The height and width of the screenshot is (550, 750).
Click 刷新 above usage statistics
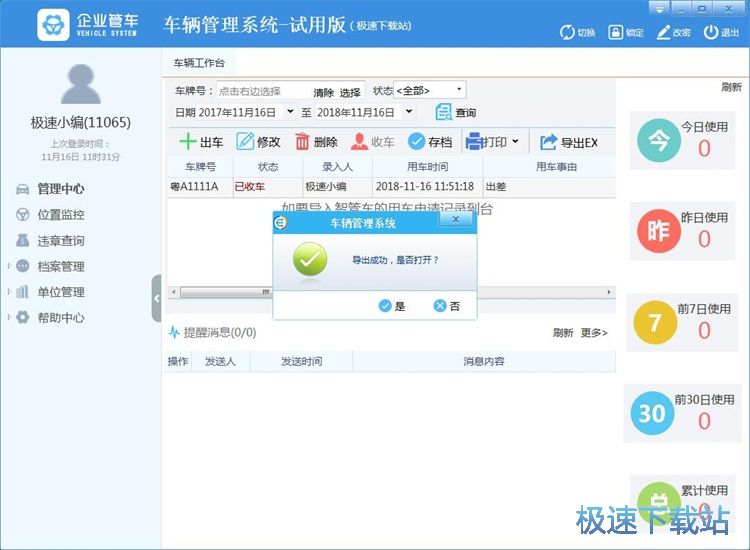point(731,87)
